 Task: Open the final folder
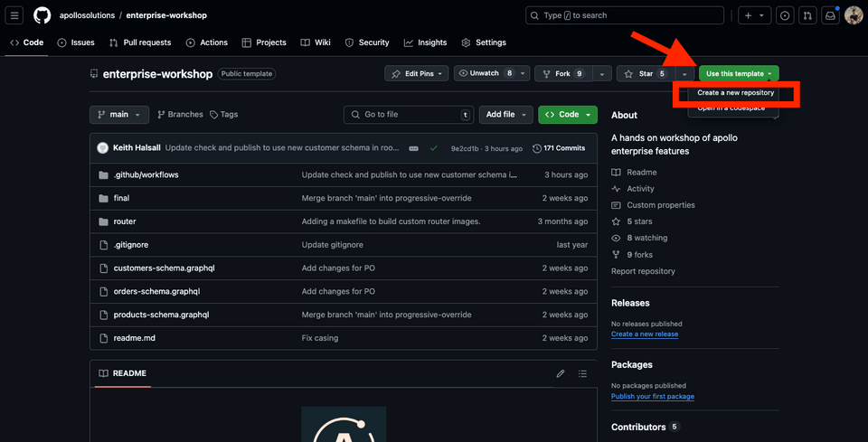121,198
